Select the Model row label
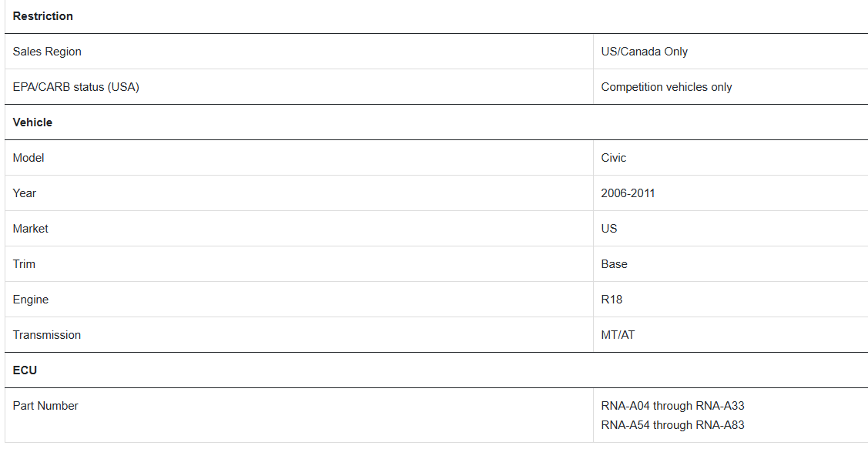868x459 pixels. pyautogui.click(x=28, y=158)
